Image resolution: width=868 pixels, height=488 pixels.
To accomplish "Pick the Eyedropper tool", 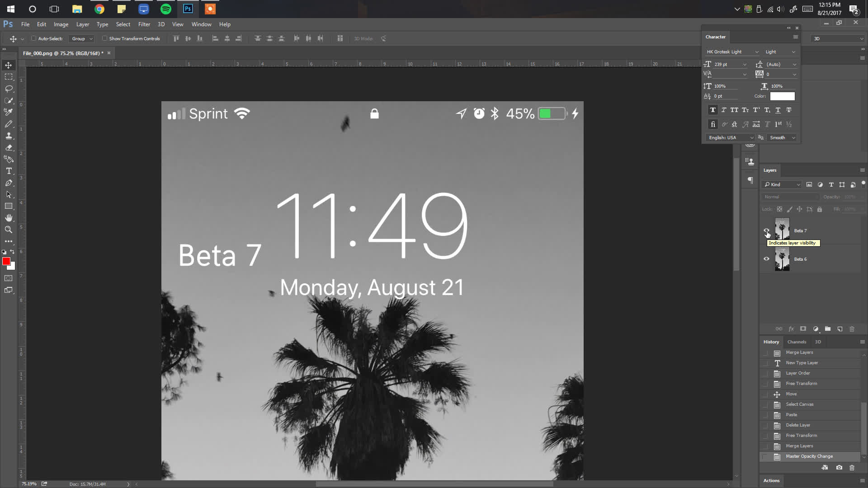I will 9,112.
